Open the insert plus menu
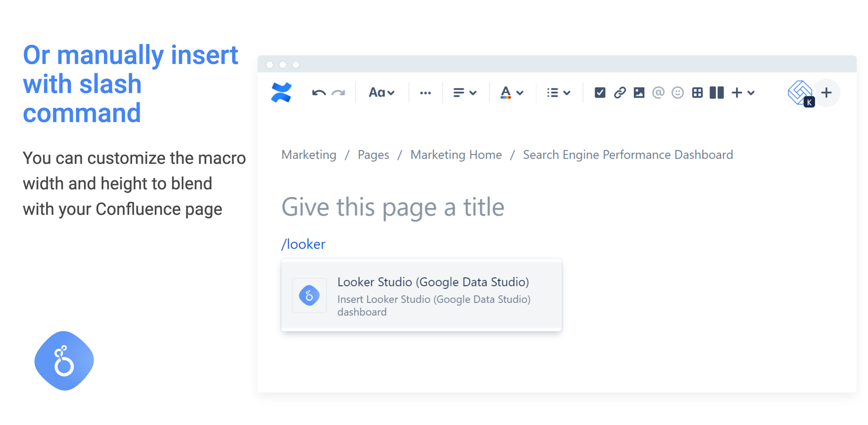868x425 pixels. [x=743, y=93]
